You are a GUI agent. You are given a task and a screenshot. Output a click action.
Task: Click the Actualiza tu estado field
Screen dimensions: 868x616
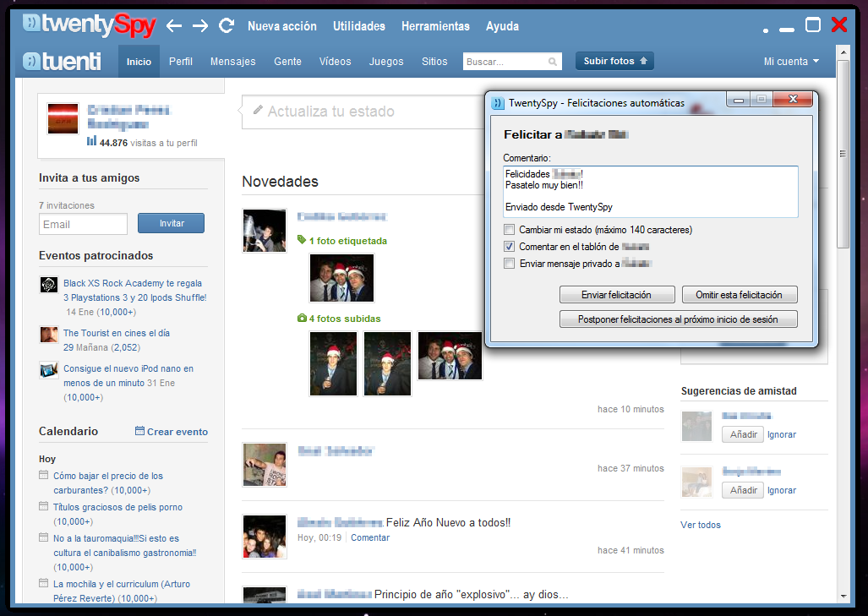tap(365, 112)
